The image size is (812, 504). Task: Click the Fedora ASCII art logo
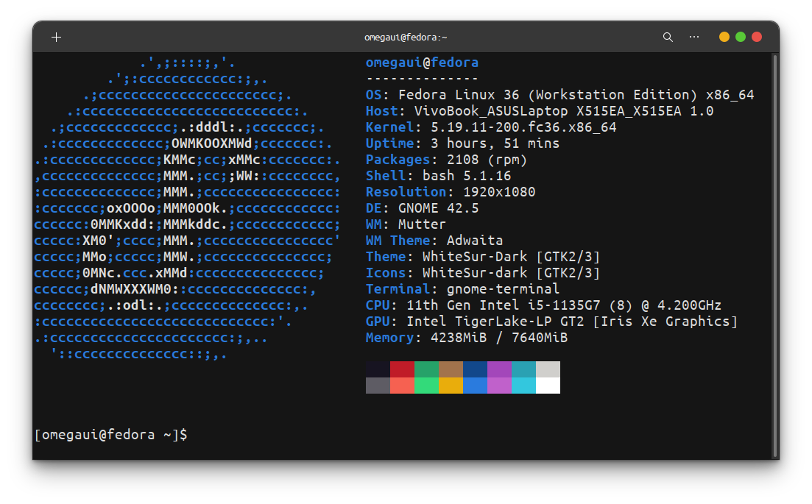click(x=188, y=208)
